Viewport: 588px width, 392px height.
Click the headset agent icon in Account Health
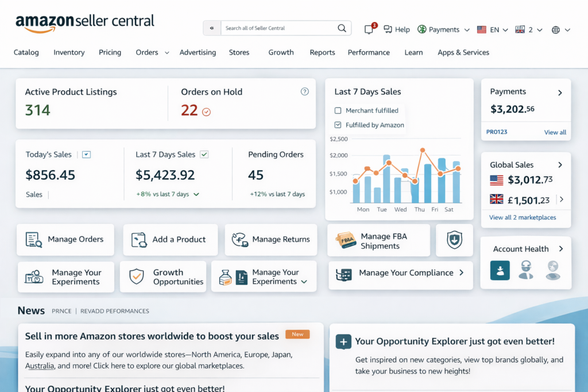point(526,270)
